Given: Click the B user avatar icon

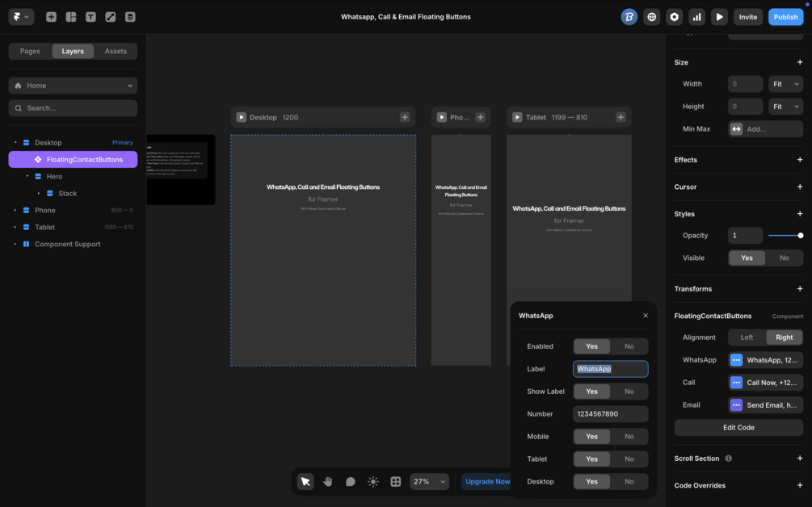Looking at the screenshot, I should pyautogui.click(x=629, y=17).
